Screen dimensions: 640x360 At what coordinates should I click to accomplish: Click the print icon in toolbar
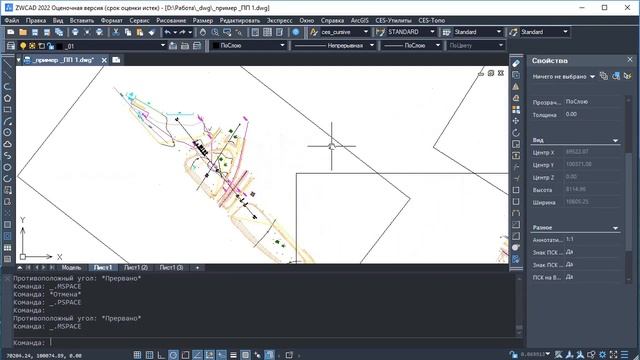coord(75,32)
